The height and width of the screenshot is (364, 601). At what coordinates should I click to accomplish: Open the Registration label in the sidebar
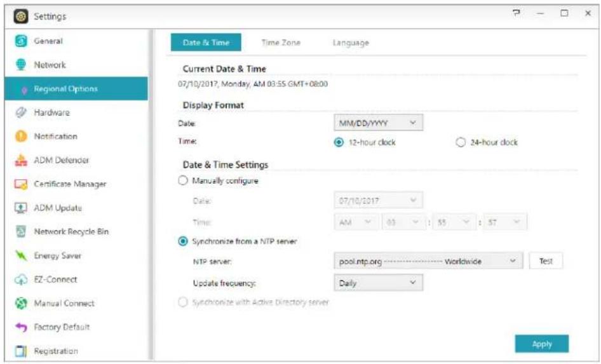(x=56, y=351)
